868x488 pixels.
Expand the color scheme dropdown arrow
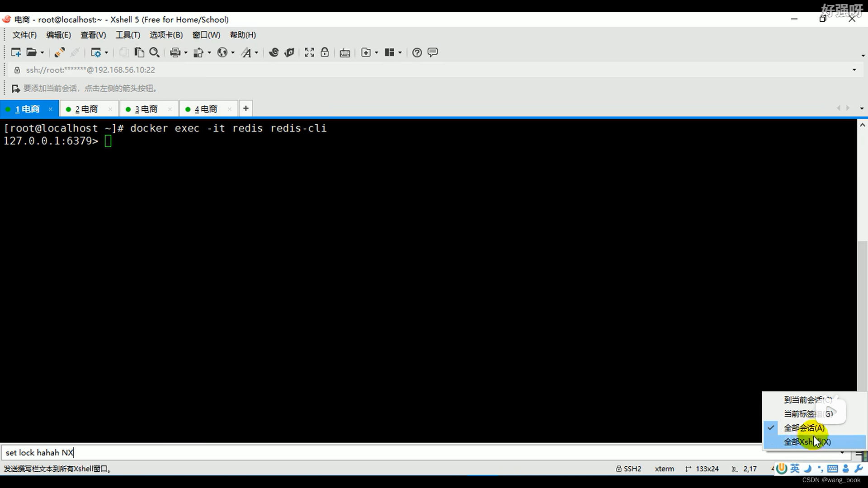(x=209, y=53)
